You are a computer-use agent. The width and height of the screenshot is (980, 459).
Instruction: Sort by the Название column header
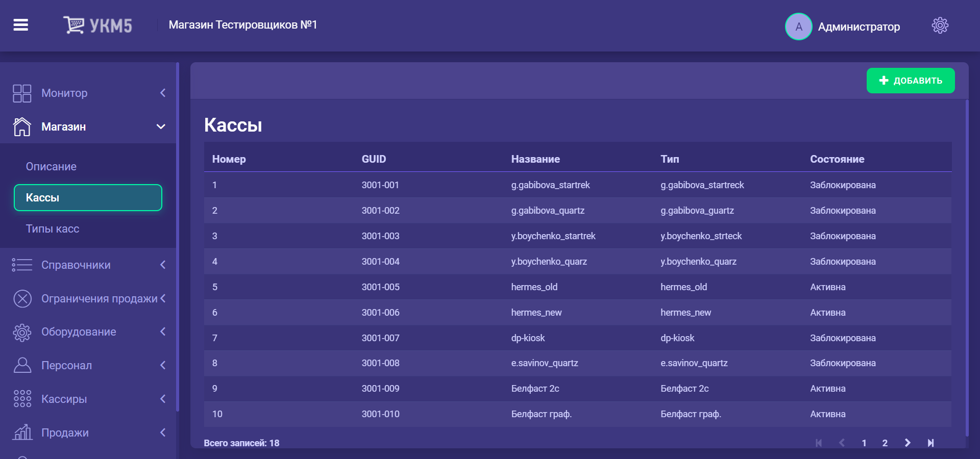click(x=535, y=159)
